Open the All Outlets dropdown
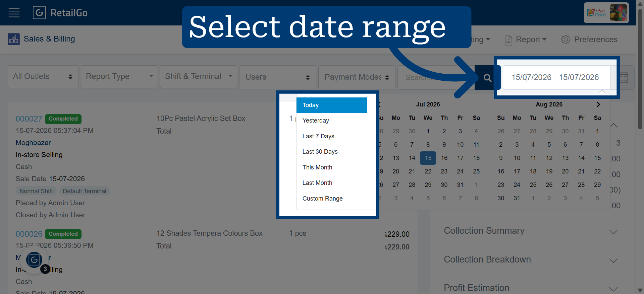Image resolution: width=644 pixels, height=294 pixels. (43, 77)
